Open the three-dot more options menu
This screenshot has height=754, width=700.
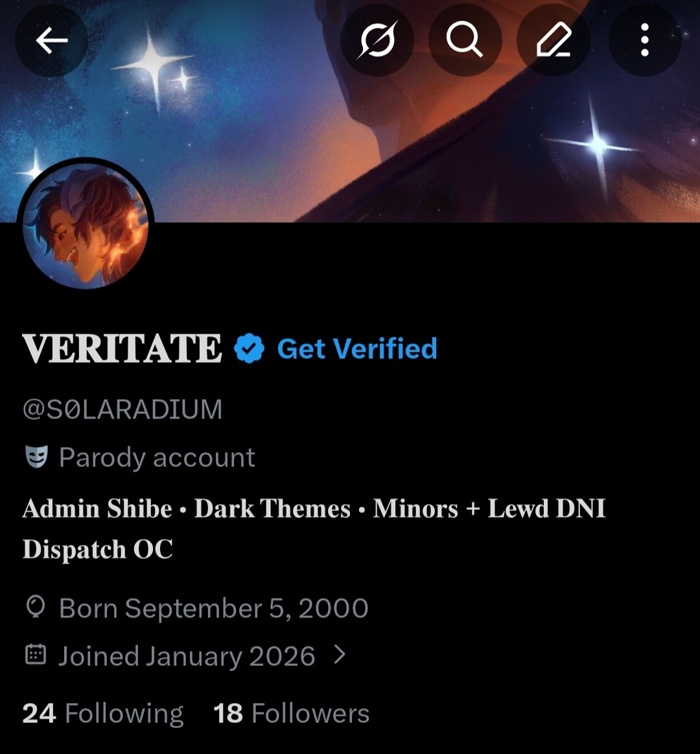click(644, 41)
